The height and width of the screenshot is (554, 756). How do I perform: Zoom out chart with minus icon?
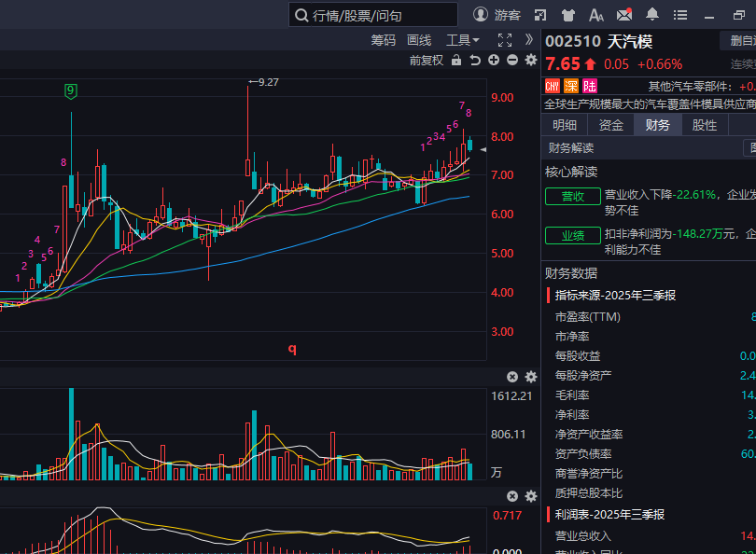(512, 60)
